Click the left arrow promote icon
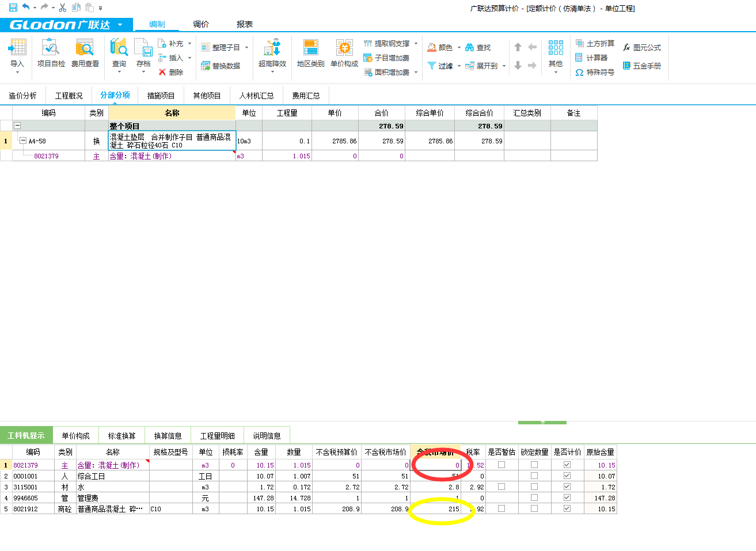Image resolution: width=756 pixels, height=551 pixels. (533, 47)
